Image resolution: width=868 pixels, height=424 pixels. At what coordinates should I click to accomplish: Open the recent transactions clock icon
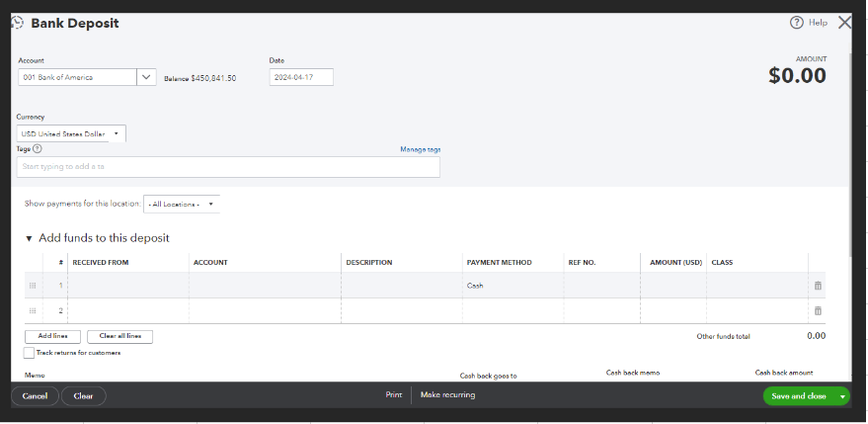[x=18, y=23]
